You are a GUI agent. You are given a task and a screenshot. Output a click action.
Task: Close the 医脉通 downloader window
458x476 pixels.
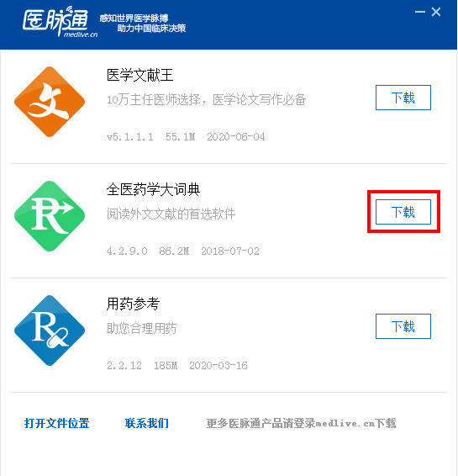tap(436, 12)
